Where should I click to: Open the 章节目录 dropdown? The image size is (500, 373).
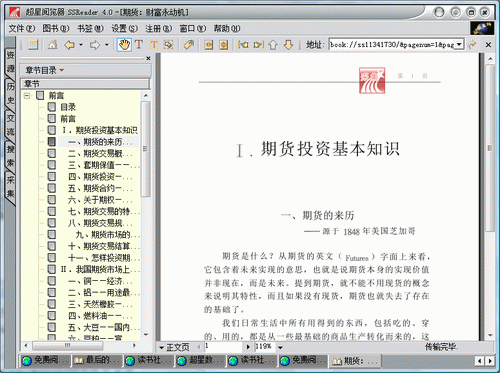click(x=62, y=70)
